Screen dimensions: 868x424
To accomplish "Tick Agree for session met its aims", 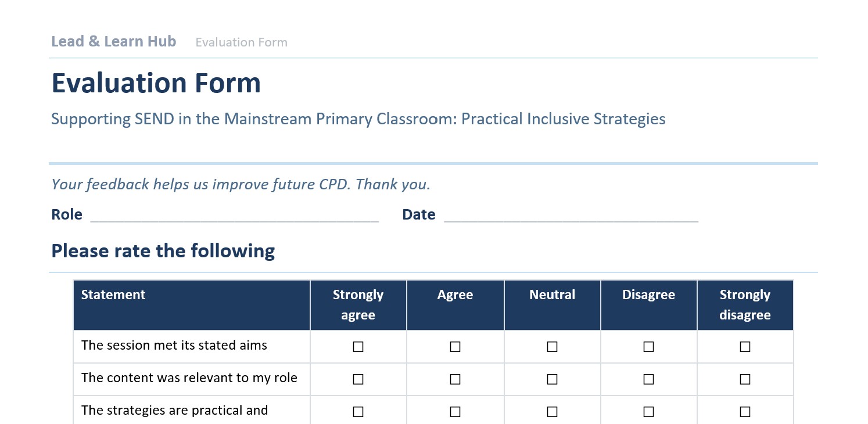I will click(455, 347).
